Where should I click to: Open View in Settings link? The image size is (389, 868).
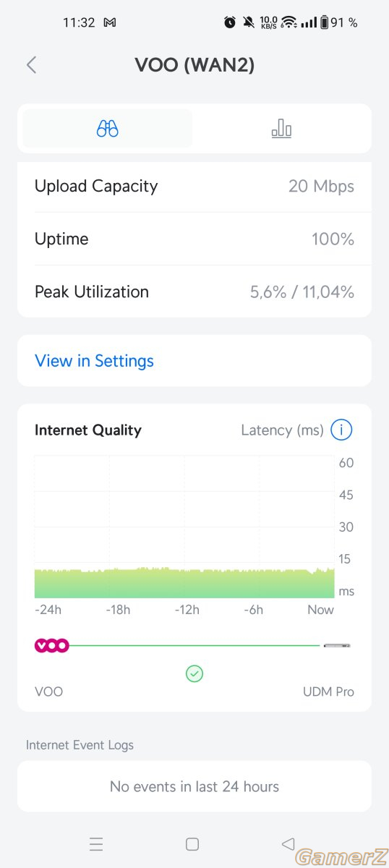tap(94, 361)
